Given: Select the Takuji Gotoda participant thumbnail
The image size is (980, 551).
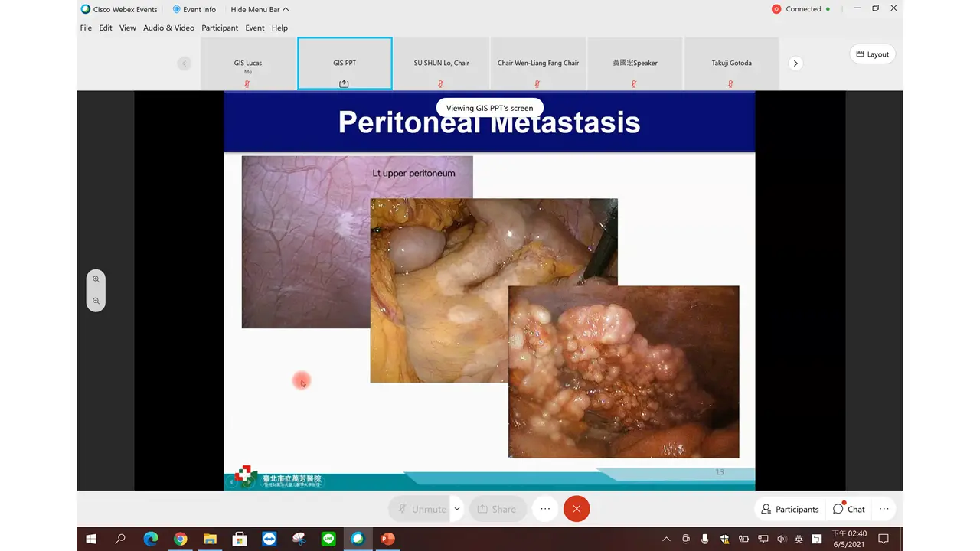Looking at the screenshot, I should [731, 64].
